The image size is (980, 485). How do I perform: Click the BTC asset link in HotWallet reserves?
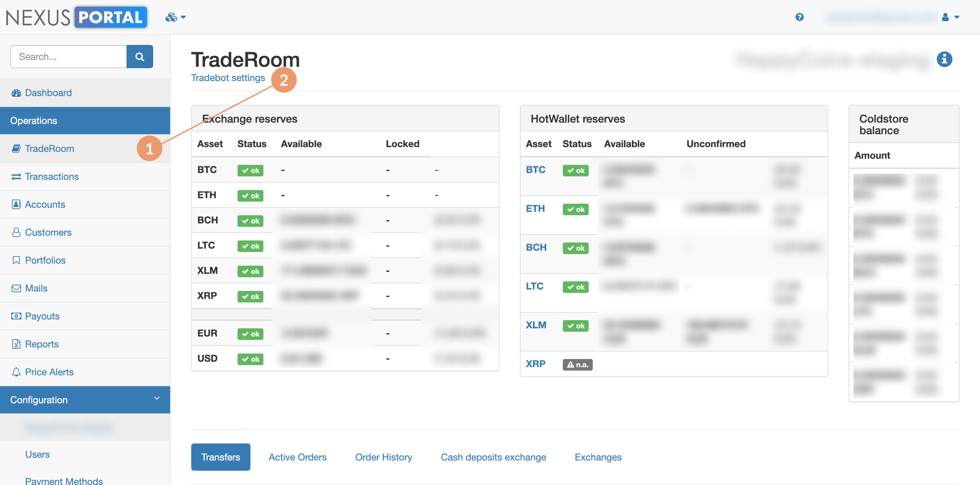(x=536, y=169)
